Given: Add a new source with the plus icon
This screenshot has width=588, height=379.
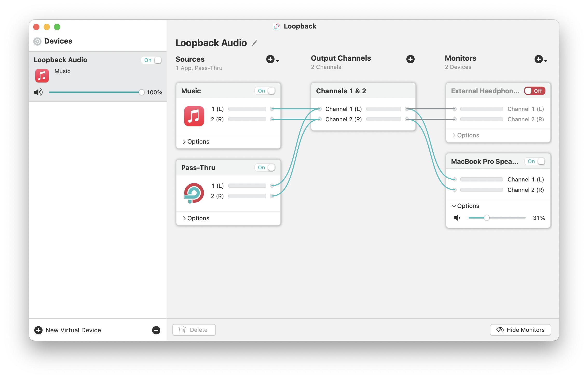Looking at the screenshot, I should (x=270, y=59).
